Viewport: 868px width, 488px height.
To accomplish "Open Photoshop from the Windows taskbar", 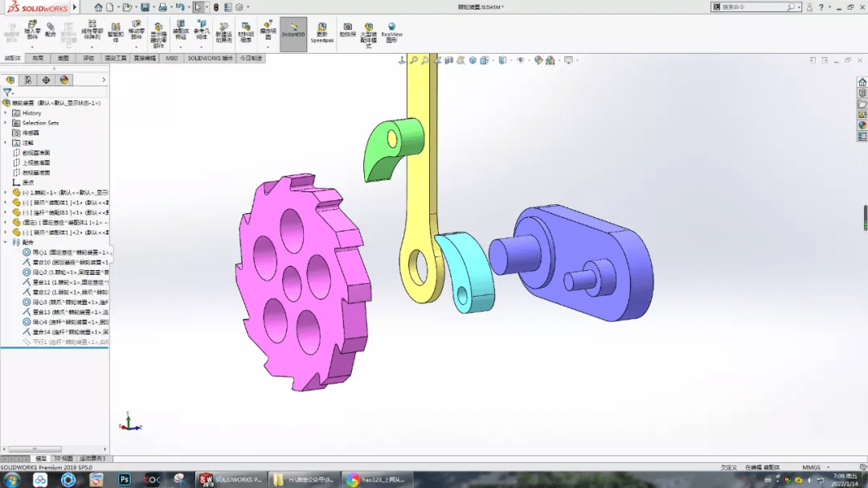I will pos(125,479).
